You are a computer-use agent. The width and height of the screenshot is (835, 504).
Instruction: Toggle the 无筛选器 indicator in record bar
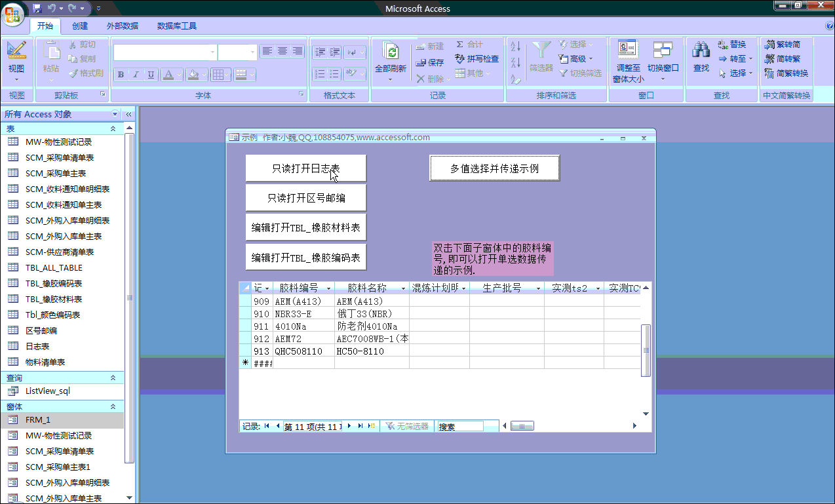[x=408, y=426]
